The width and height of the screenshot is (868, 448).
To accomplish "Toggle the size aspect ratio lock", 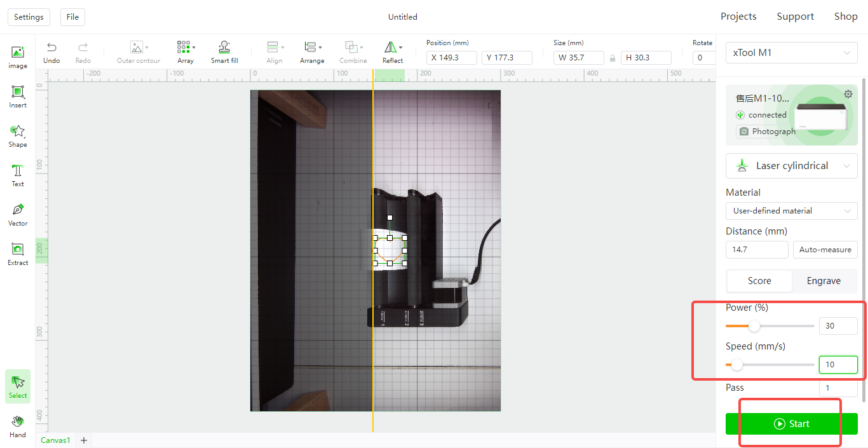I will [x=613, y=58].
